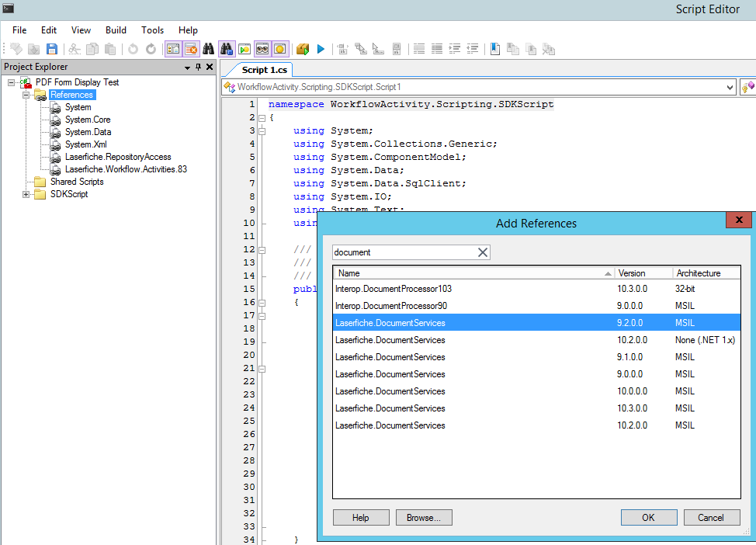This screenshot has width=756, height=545.
Task: Open the File menu
Action: click(x=19, y=30)
